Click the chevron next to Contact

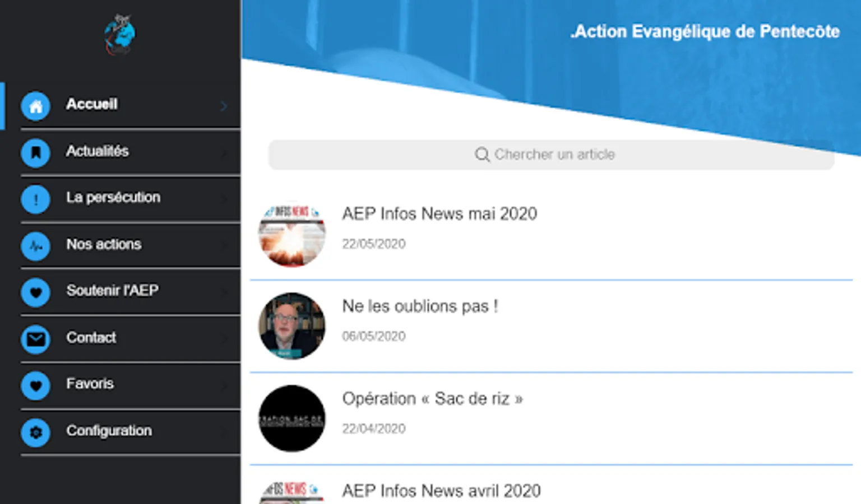[224, 339]
